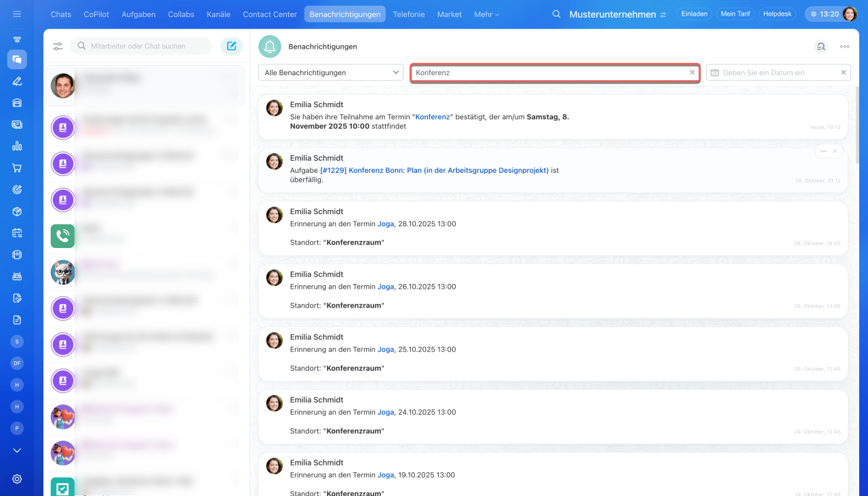Screen dimensions: 868x496
Task: Click the new chat compose icon
Action: (x=231, y=46)
